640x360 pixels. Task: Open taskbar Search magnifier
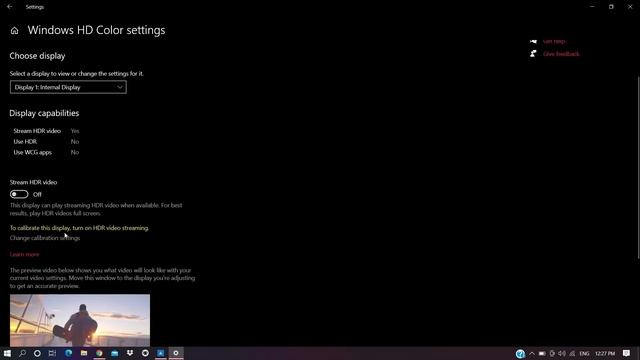[22, 353]
